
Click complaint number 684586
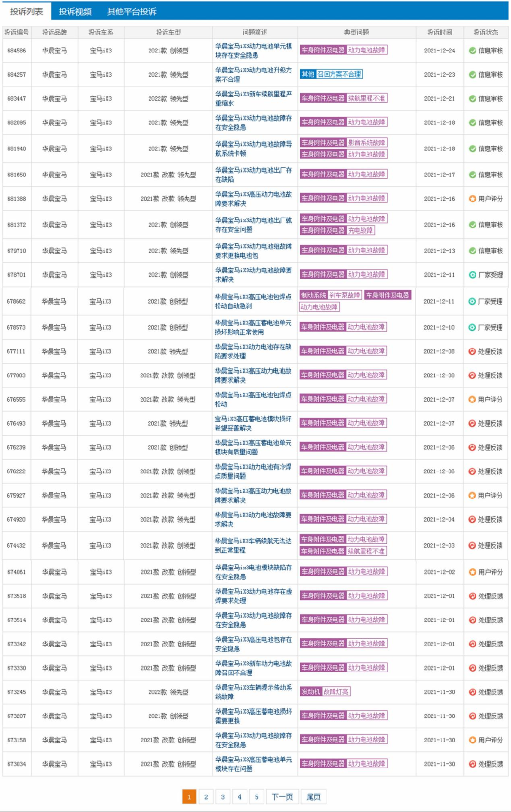17,51
